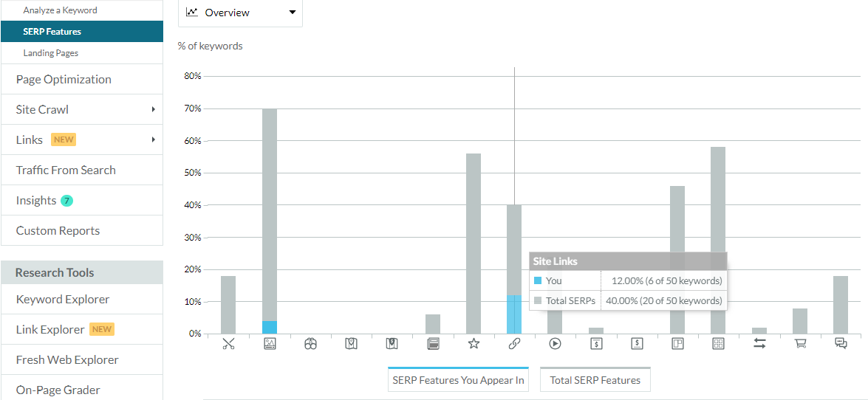Click the image pack icon below chart
This screenshot has width=868, height=400.
click(270, 343)
